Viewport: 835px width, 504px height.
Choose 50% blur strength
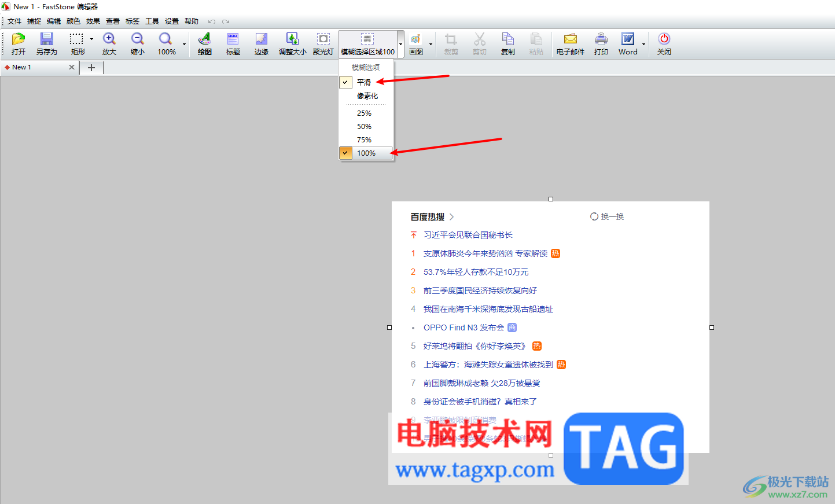(366, 127)
